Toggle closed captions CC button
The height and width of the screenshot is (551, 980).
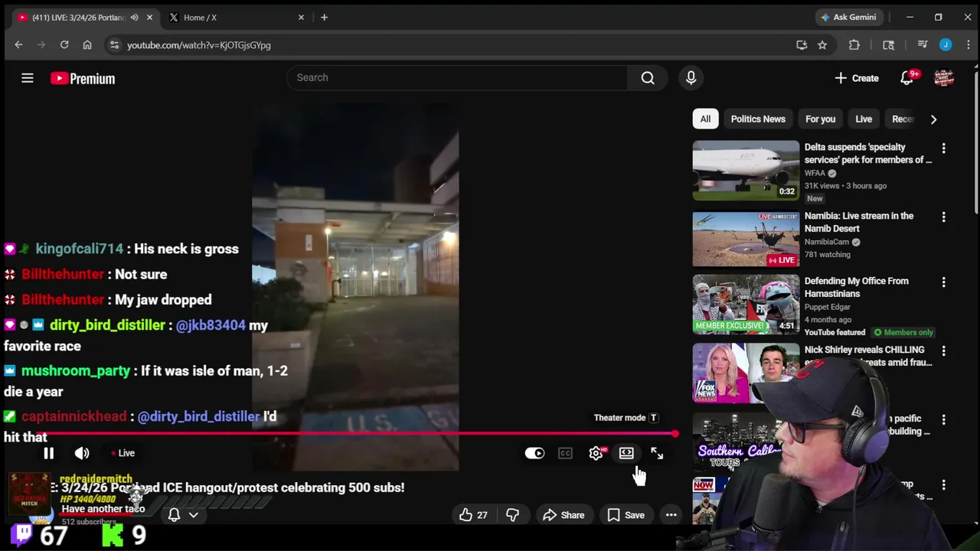coord(565,453)
